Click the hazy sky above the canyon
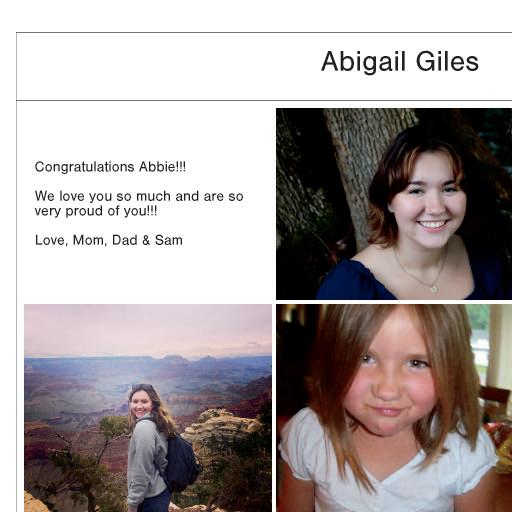Screen dimensions: 512x512 (x=148, y=329)
